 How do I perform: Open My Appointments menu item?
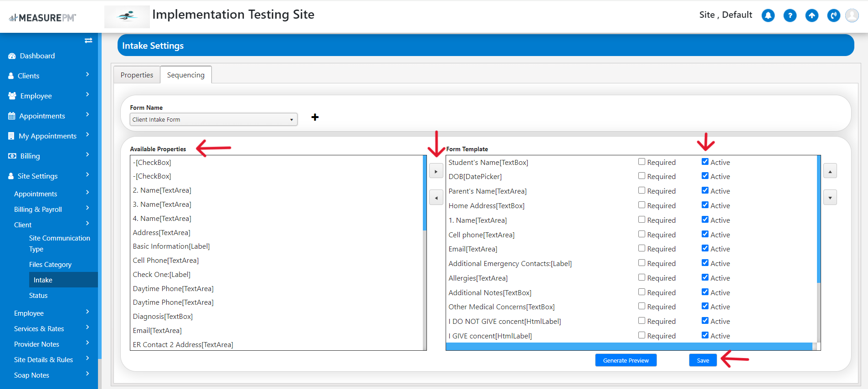(x=47, y=136)
